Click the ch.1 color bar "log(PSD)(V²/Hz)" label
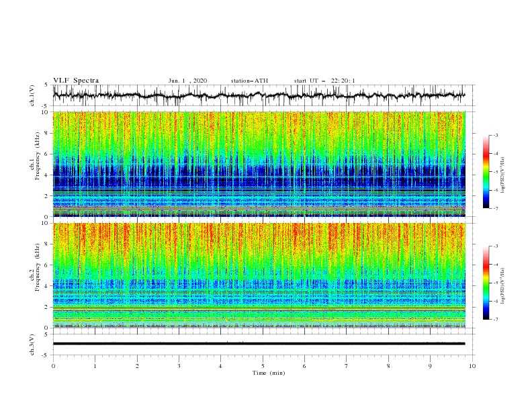 pyautogui.click(x=502, y=175)
